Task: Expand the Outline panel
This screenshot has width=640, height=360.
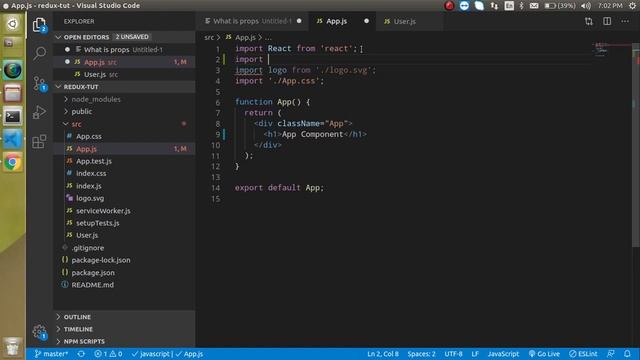Action: 124,317
